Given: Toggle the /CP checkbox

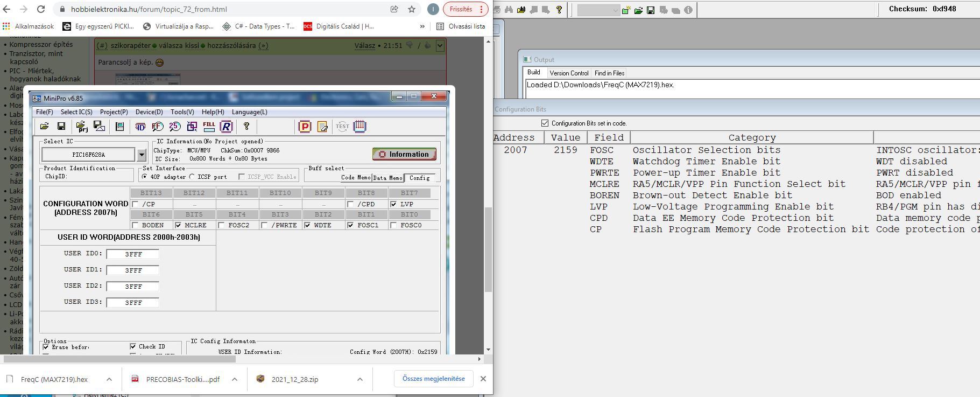Looking at the screenshot, I should tap(136, 204).
